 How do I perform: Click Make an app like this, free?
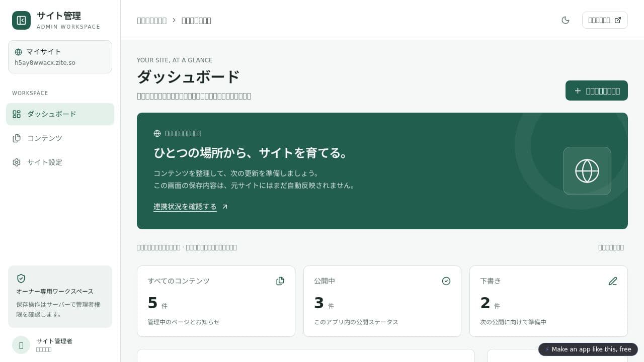pos(588,349)
